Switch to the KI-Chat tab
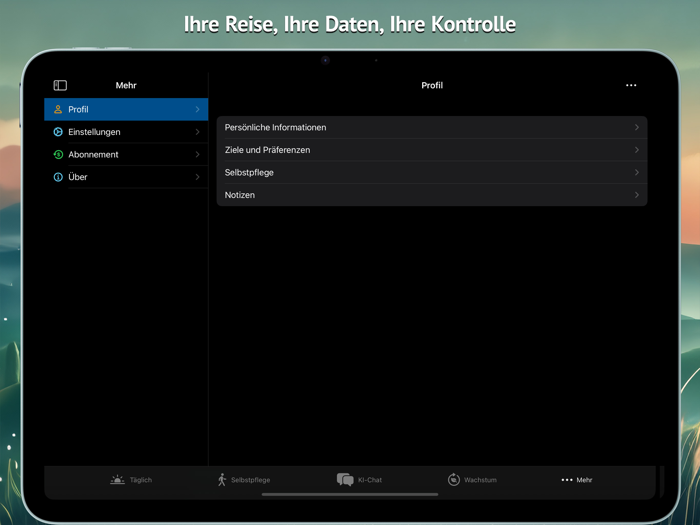The image size is (700, 525). (359, 480)
